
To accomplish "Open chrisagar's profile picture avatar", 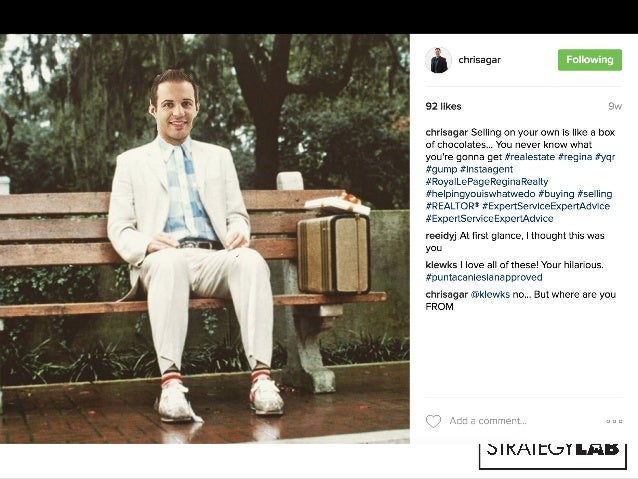I will [438, 60].
